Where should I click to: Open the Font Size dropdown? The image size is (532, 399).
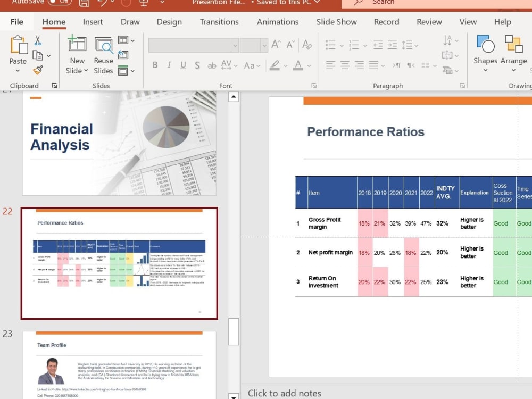tap(264, 45)
